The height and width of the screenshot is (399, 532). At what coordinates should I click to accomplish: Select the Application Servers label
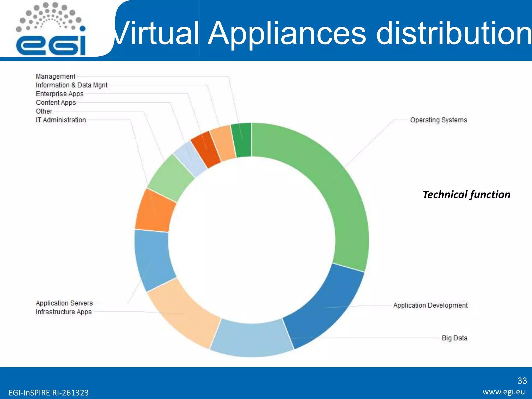pos(64,303)
